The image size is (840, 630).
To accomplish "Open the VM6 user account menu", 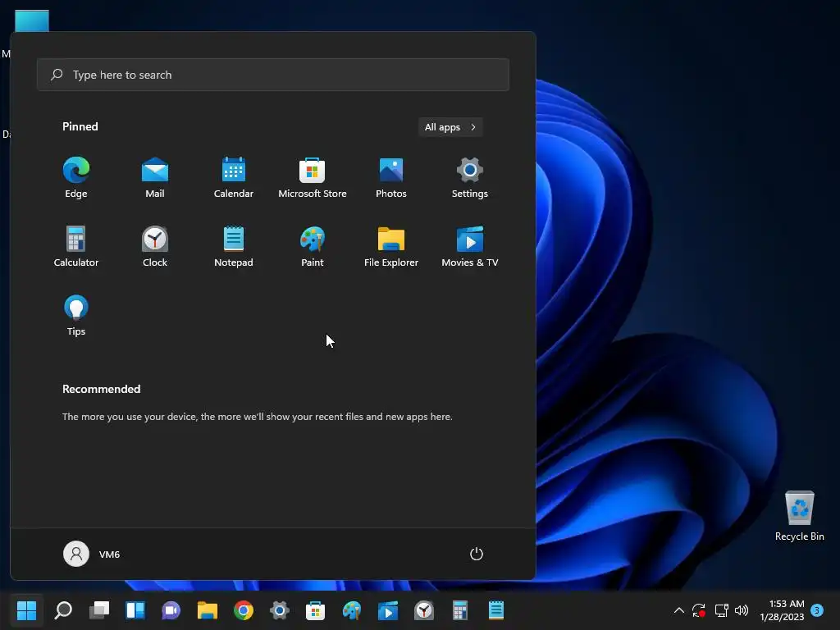I will coord(92,554).
